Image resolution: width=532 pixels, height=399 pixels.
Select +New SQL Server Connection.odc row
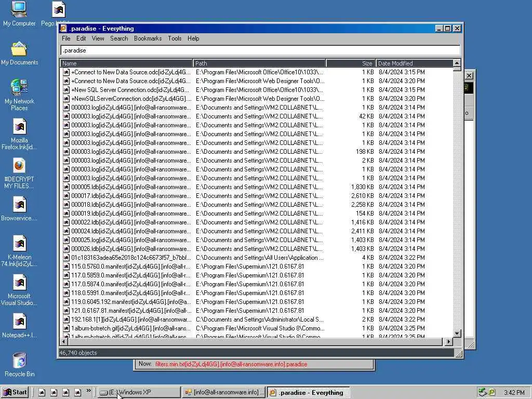257,90
